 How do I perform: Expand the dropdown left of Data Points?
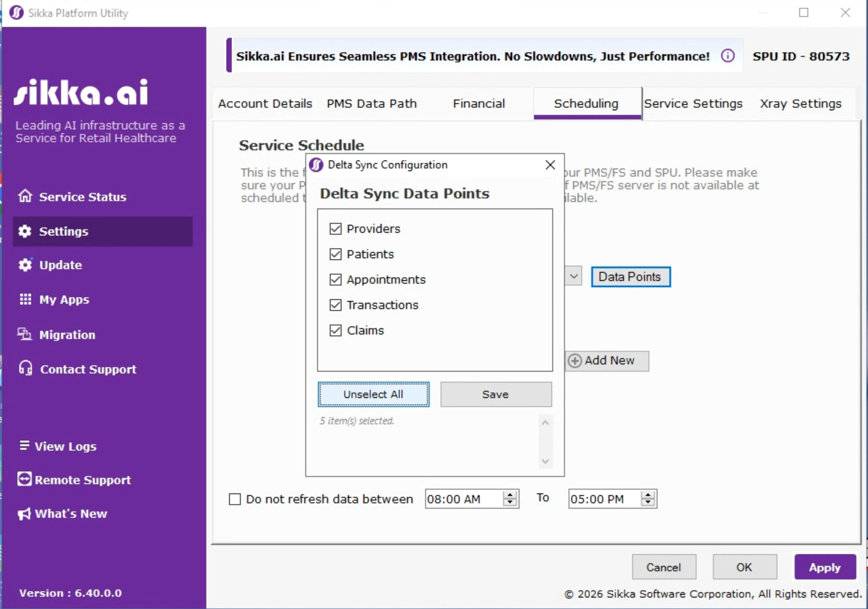click(x=574, y=276)
